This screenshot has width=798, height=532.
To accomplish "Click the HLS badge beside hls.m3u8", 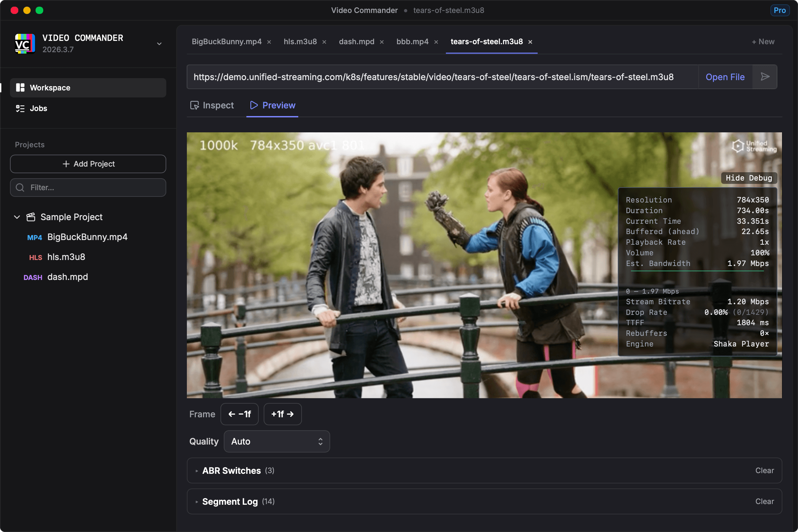I will click(x=35, y=257).
